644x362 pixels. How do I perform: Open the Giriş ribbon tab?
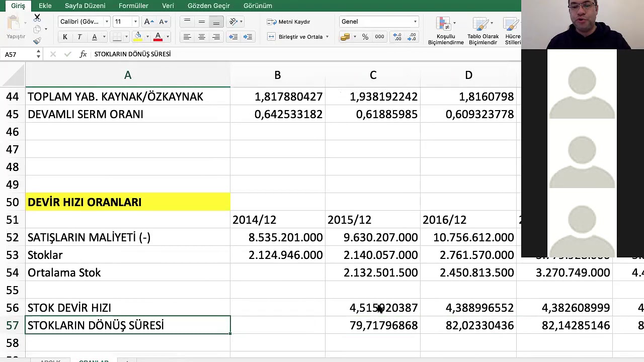pyautogui.click(x=18, y=6)
